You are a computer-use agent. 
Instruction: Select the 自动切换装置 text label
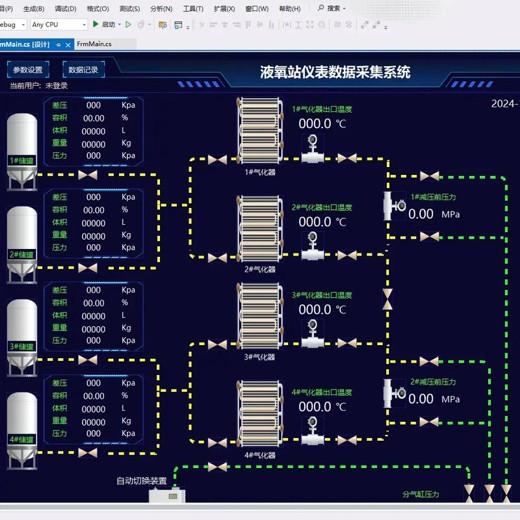tap(141, 481)
